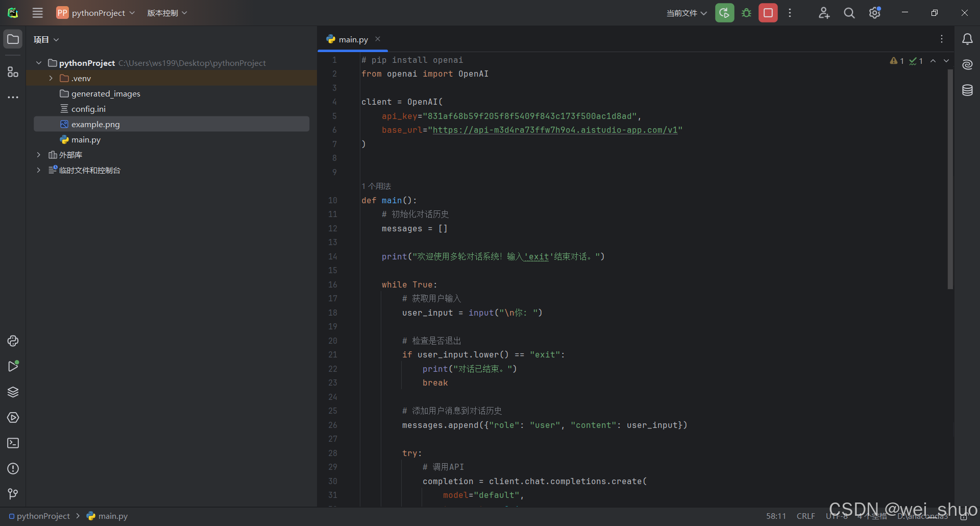
Task: Toggle the Project tool window icon
Action: coord(13,39)
